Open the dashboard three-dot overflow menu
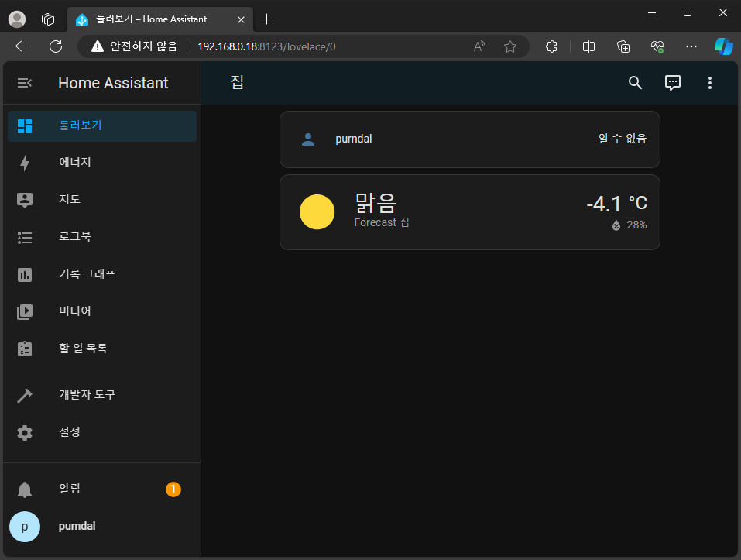This screenshot has width=741, height=560. (710, 83)
